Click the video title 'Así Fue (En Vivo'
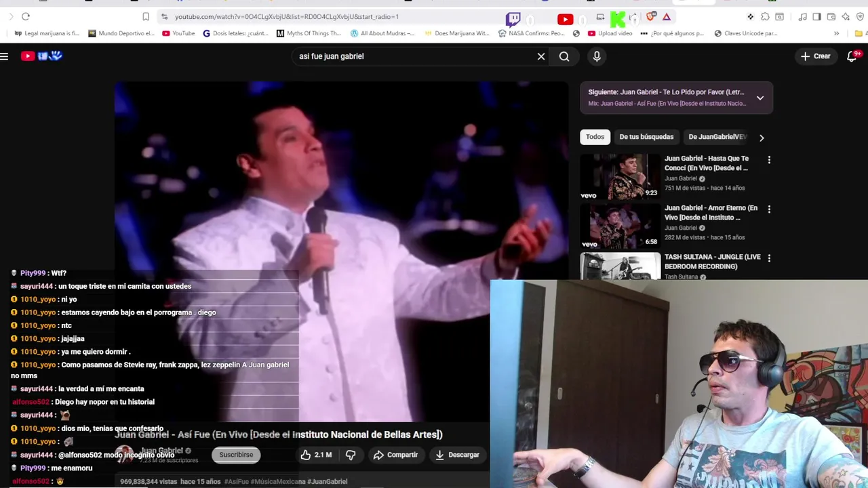 click(x=278, y=434)
